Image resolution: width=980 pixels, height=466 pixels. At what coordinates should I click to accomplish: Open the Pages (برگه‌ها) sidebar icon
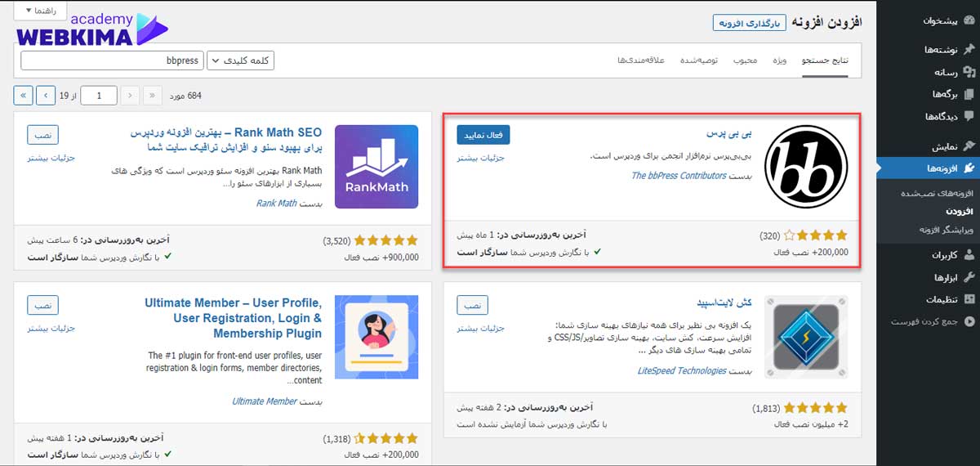point(969,94)
